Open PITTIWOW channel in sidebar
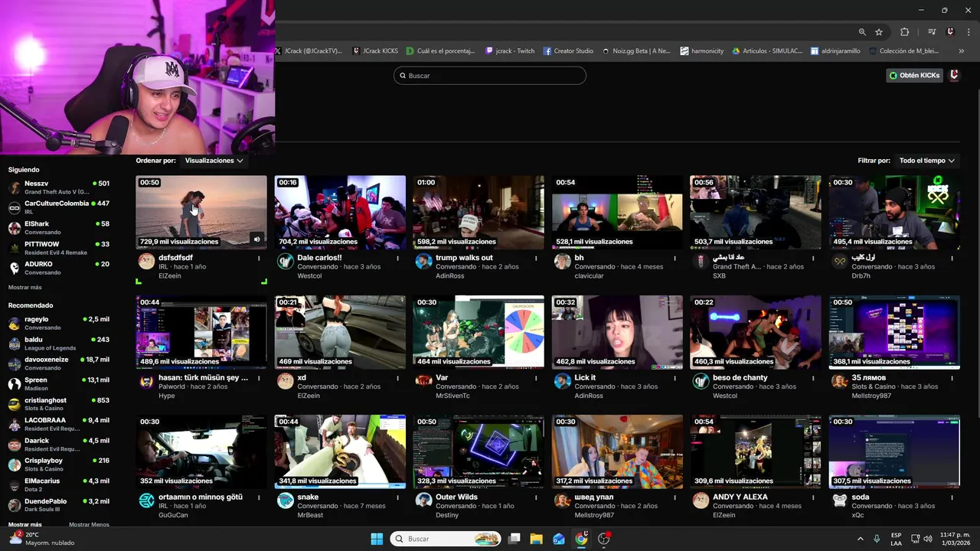The image size is (980, 551). click(x=59, y=248)
